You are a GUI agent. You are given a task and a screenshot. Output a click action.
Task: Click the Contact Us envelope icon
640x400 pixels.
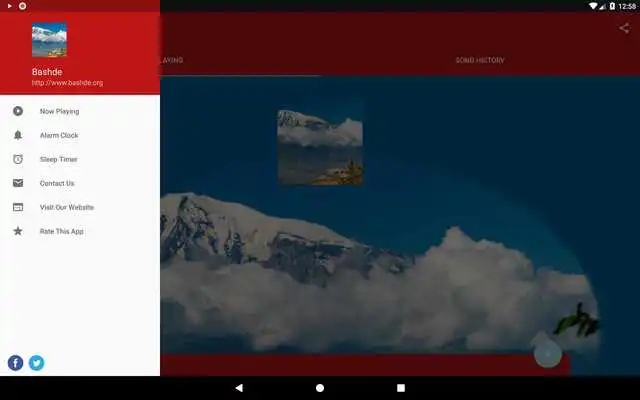[18, 183]
